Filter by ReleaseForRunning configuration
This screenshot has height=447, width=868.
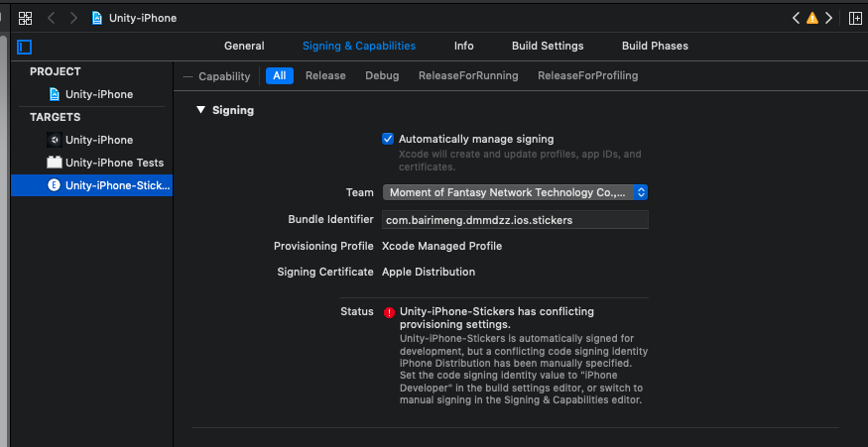pyautogui.click(x=468, y=75)
